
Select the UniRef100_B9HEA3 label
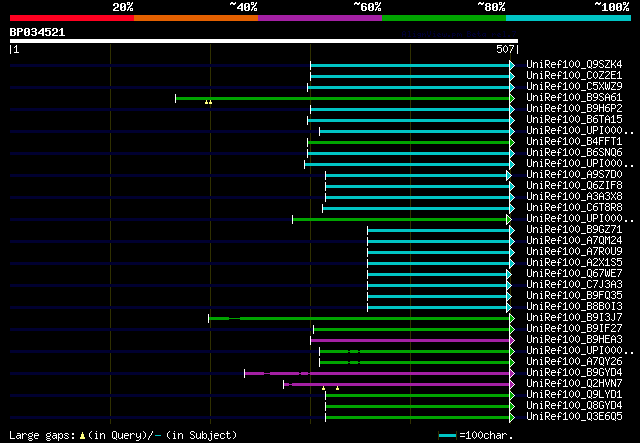pos(574,340)
